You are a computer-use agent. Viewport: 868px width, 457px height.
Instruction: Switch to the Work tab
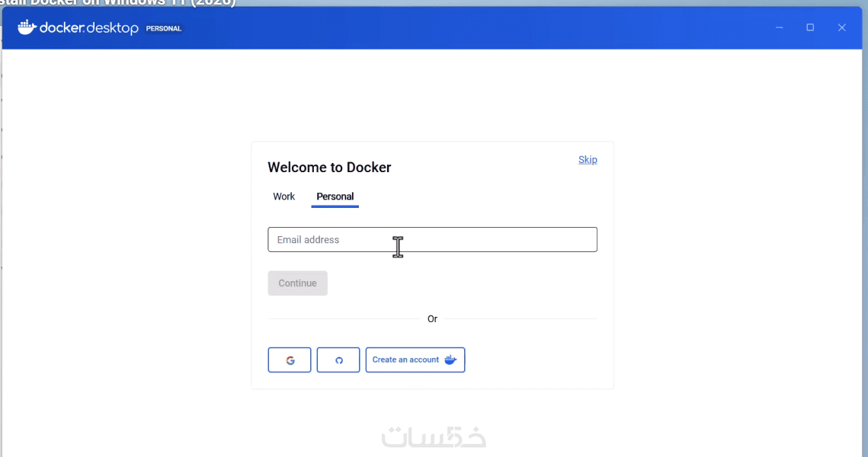click(x=284, y=197)
